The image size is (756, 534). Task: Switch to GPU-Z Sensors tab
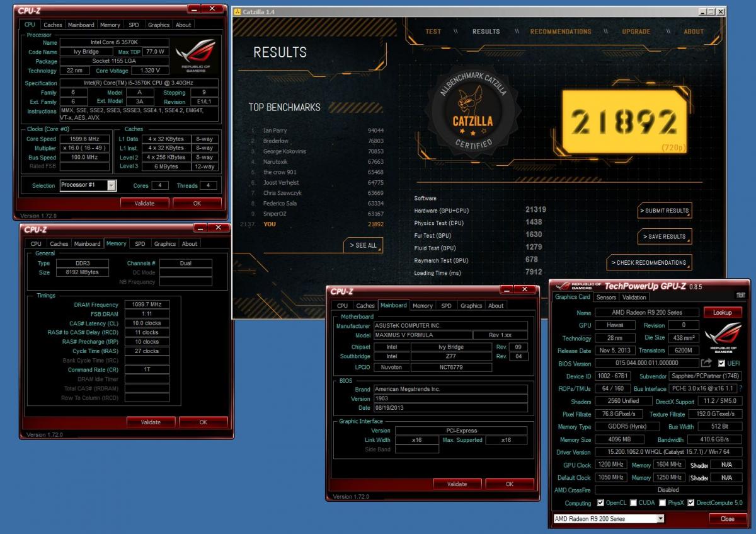point(606,298)
